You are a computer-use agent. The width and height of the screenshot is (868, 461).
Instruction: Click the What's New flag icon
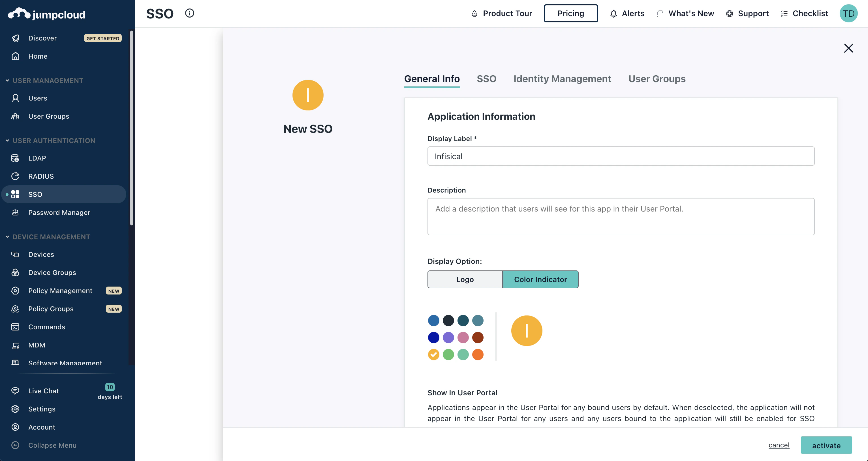pyautogui.click(x=660, y=14)
